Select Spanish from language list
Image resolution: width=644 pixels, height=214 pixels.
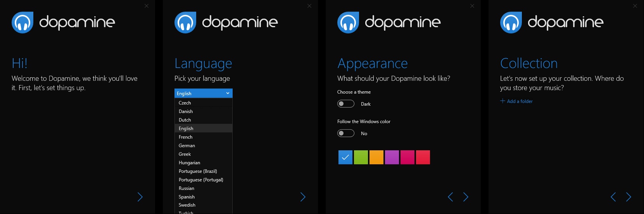click(x=204, y=197)
